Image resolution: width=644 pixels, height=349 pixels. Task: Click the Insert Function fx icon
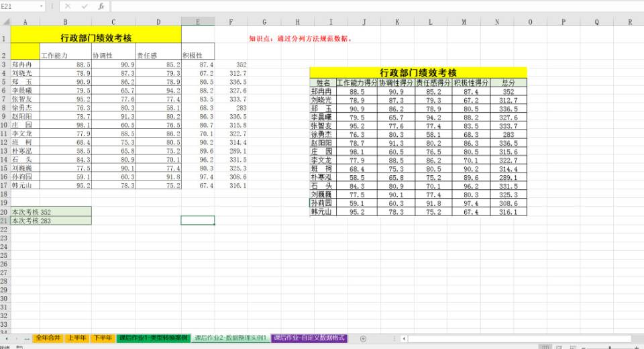pyautogui.click(x=101, y=6)
